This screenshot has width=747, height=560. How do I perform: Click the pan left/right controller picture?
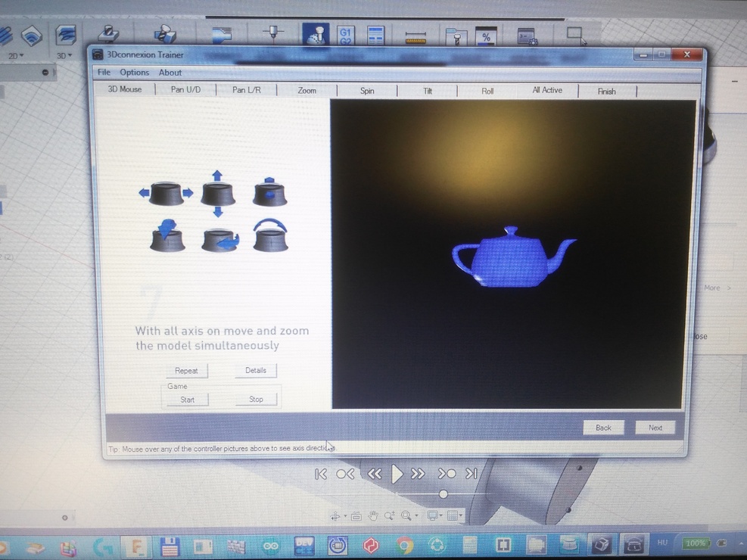(166, 193)
